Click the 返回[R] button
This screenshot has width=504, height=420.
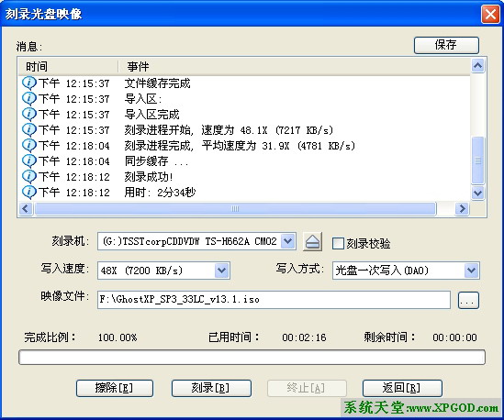[x=402, y=388]
